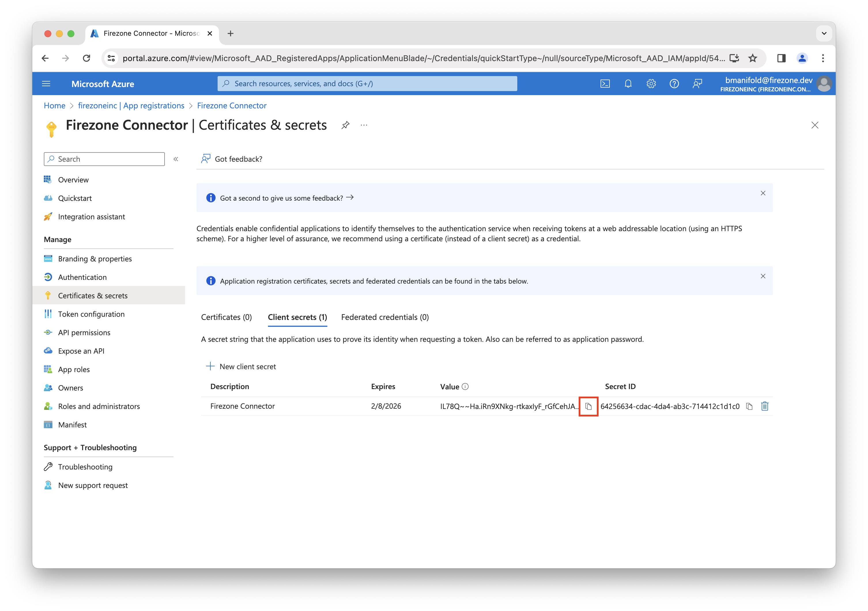This screenshot has width=868, height=611.
Task: Expand the Chrome tab search dropdown
Action: (824, 33)
